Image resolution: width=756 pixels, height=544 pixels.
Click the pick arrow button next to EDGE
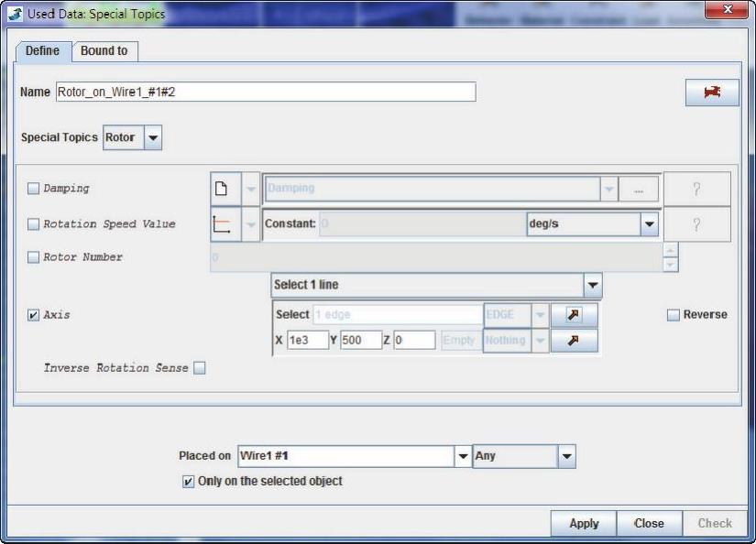(x=574, y=315)
